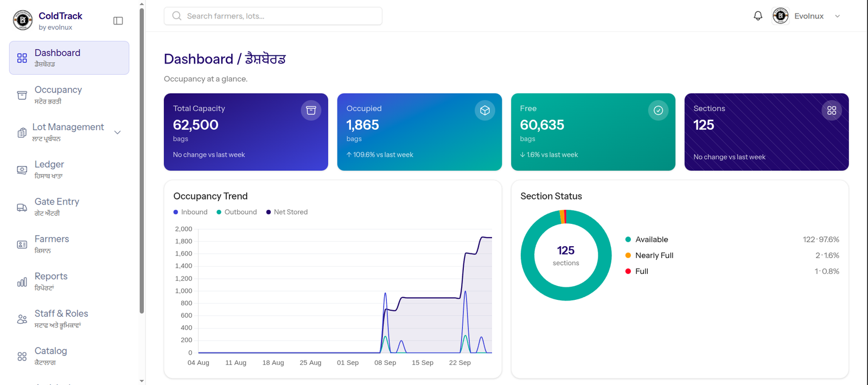Click the sidebar scroll up arrow
The image size is (868, 385).
pos(142,3)
